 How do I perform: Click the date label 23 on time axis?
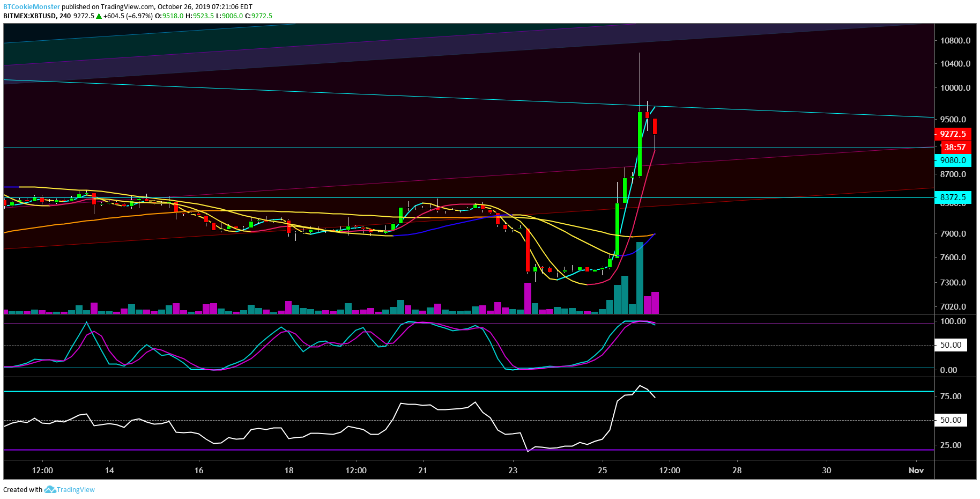coord(513,471)
